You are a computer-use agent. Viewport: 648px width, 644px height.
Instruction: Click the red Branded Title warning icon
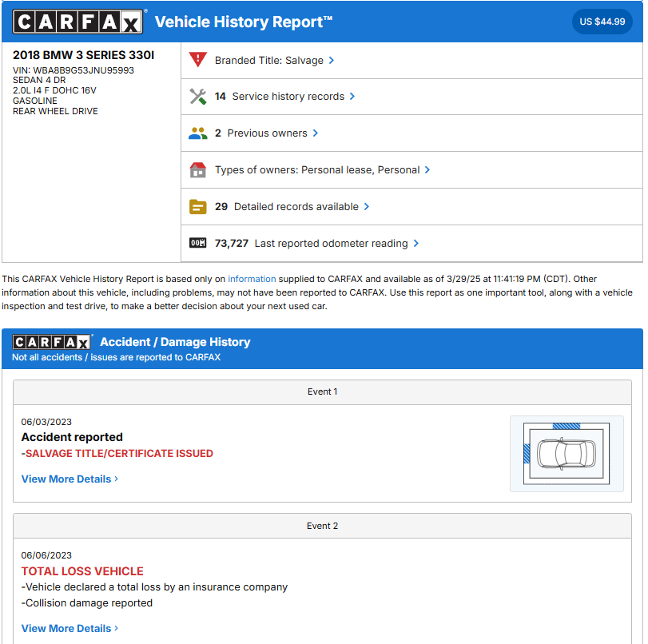point(197,60)
